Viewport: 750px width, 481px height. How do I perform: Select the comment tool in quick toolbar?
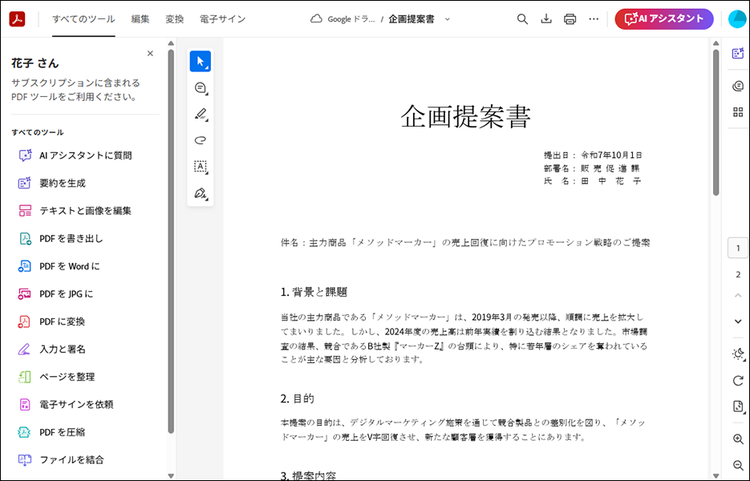click(200, 88)
